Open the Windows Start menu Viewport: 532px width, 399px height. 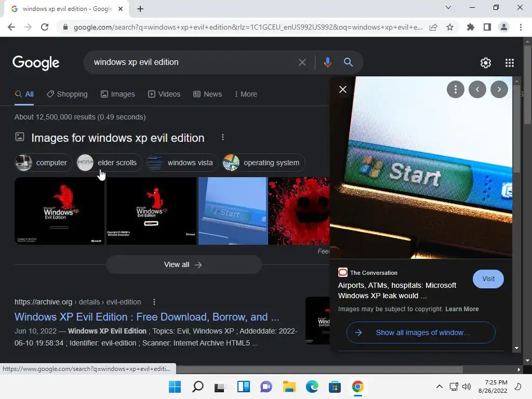[x=175, y=387]
